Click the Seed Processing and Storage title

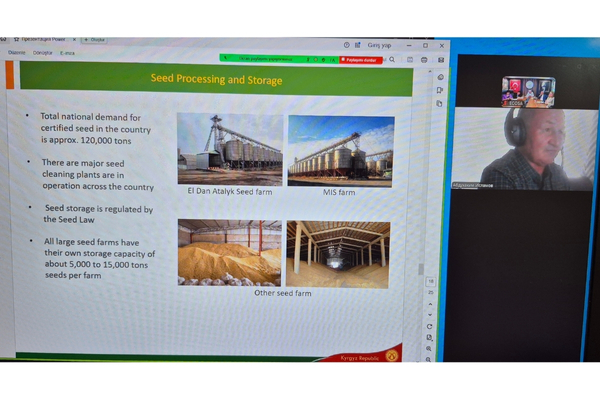pyautogui.click(x=216, y=79)
